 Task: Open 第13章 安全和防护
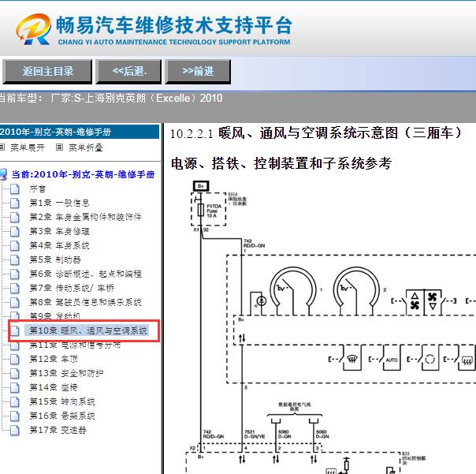click(x=66, y=373)
